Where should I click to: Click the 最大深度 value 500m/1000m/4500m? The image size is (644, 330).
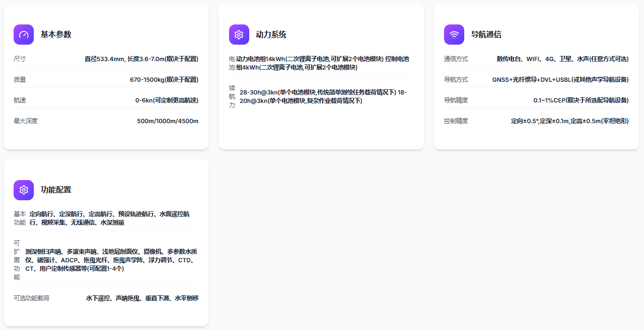click(x=168, y=121)
